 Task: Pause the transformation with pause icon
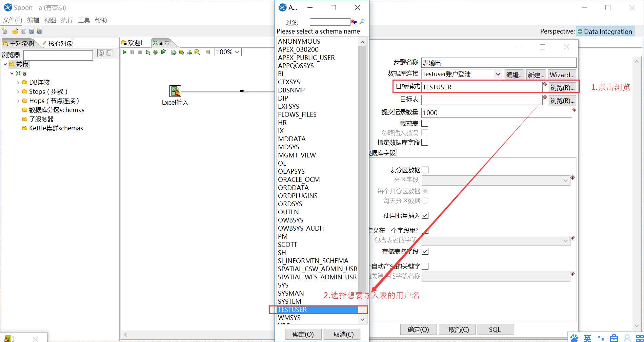pos(132,52)
